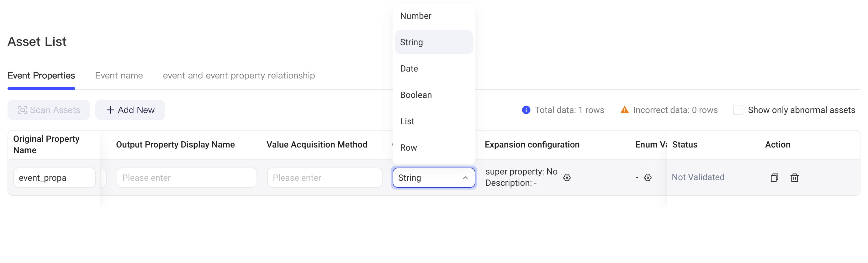Viewport: 868px width, 263px height.
Task: Click the blue Total data info icon
Action: click(526, 110)
